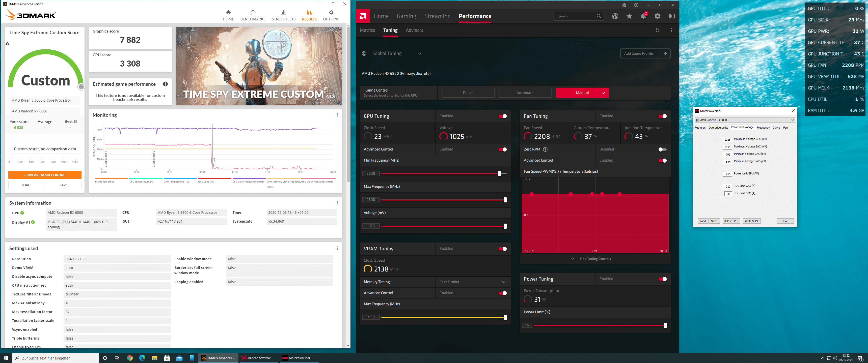
Task: Add a game profile
Action: coord(645,53)
